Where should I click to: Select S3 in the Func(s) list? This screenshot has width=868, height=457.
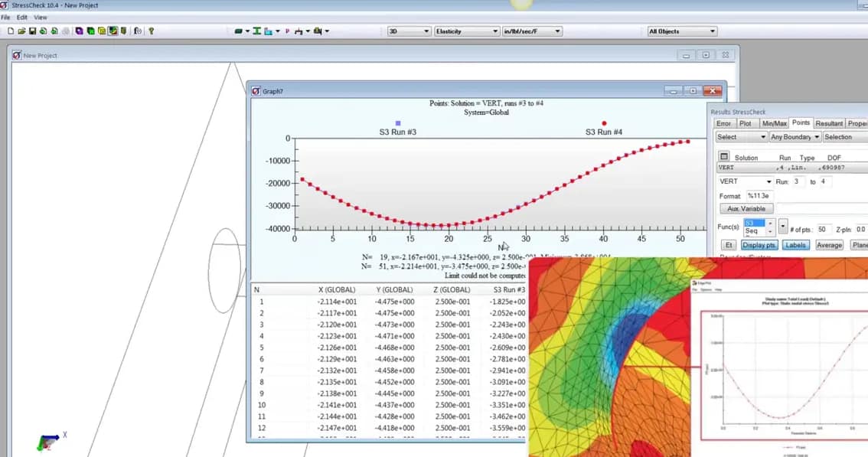pos(755,223)
